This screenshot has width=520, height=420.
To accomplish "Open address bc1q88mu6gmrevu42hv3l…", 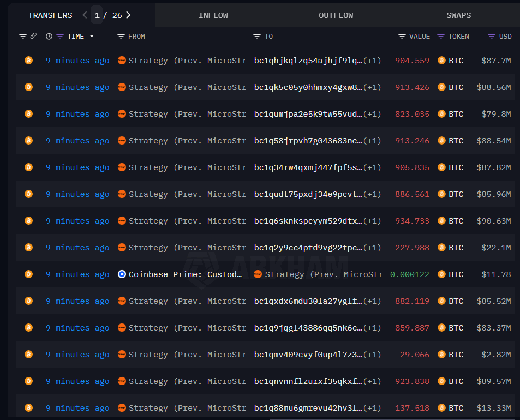I will click(308, 408).
